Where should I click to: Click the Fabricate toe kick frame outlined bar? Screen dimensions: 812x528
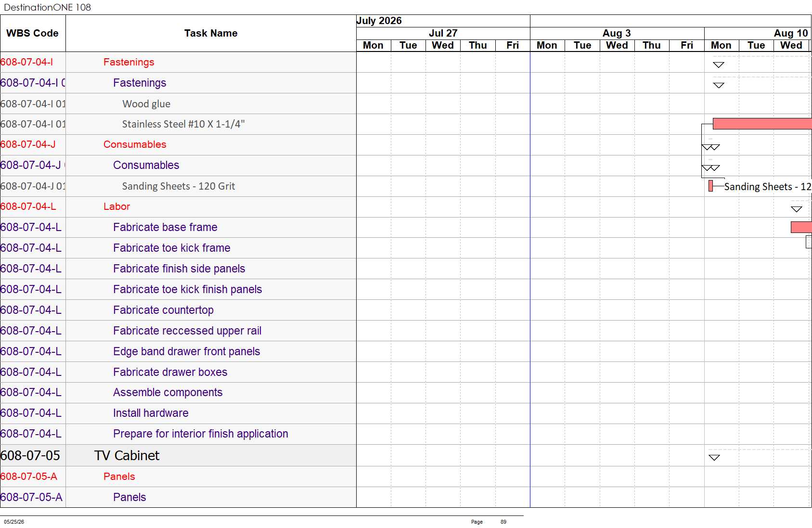(809, 242)
